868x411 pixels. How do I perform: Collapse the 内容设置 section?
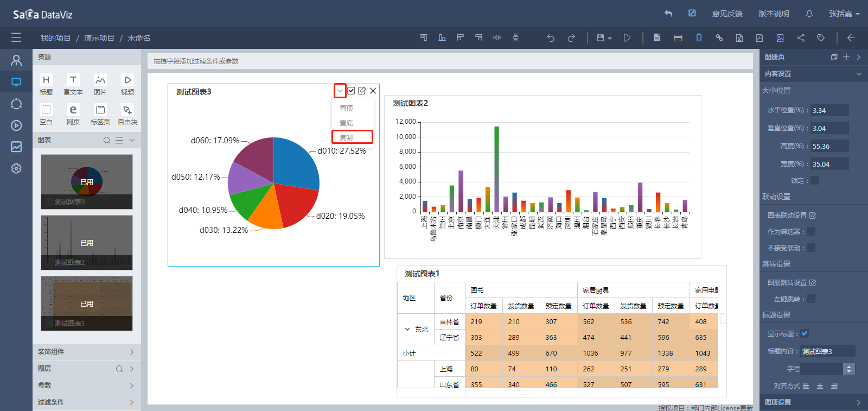859,74
